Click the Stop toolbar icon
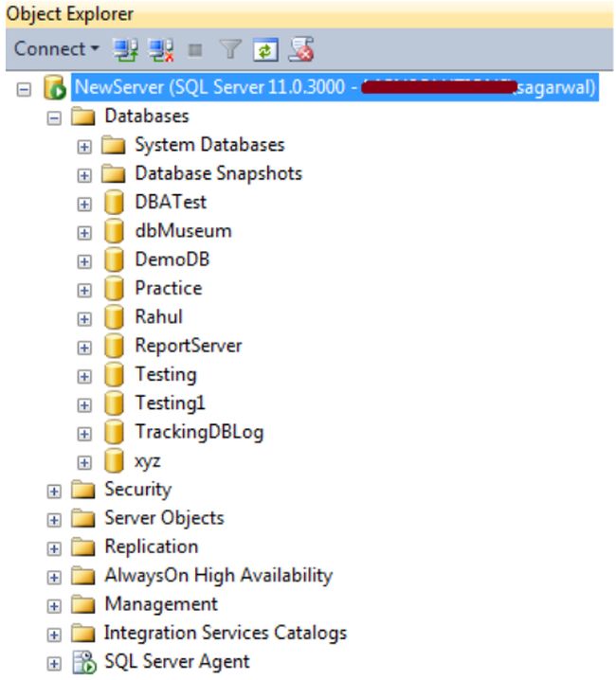The width and height of the screenshot is (616, 680). tap(195, 50)
